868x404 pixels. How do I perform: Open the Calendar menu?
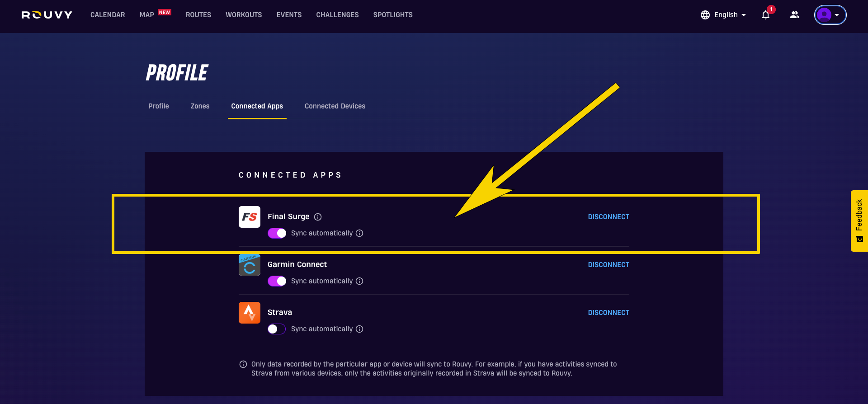pos(108,15)
